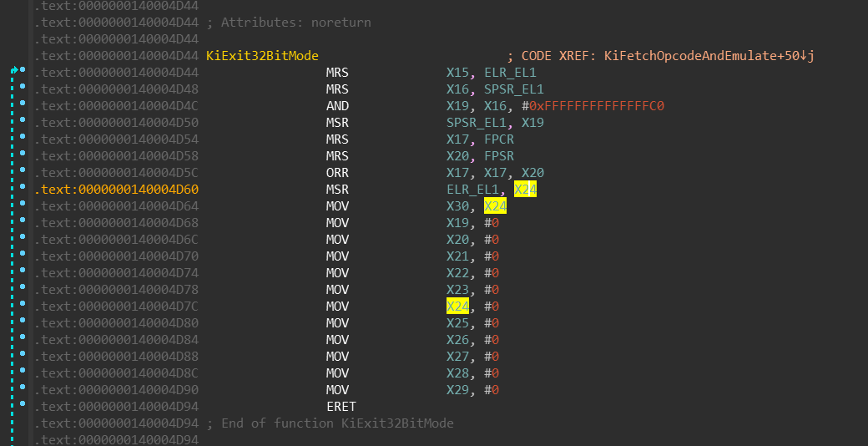Click gutter dot beside MOV X30, X24
868x446 pixels.
[x=23, y=203]
